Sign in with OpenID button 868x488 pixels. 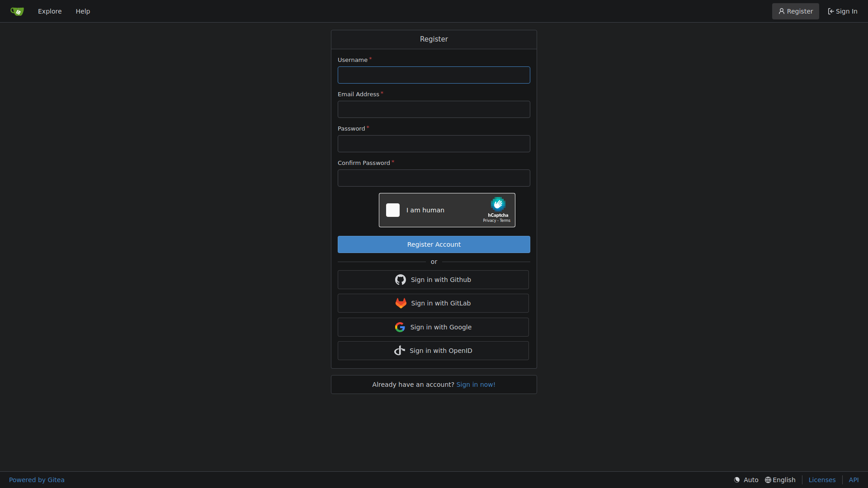(x=433, y=351)
